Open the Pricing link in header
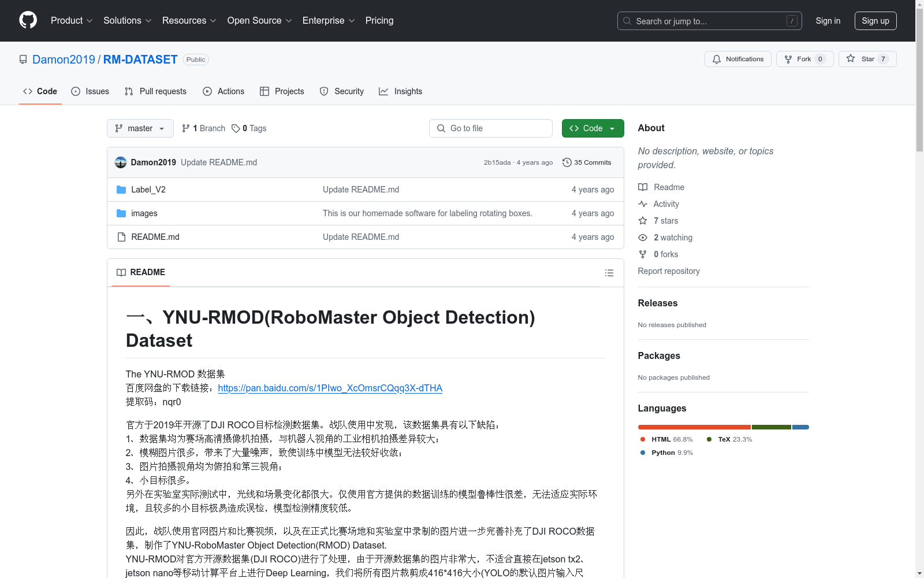924x578 pixels. pyautogui.click(x=379, y=21)
